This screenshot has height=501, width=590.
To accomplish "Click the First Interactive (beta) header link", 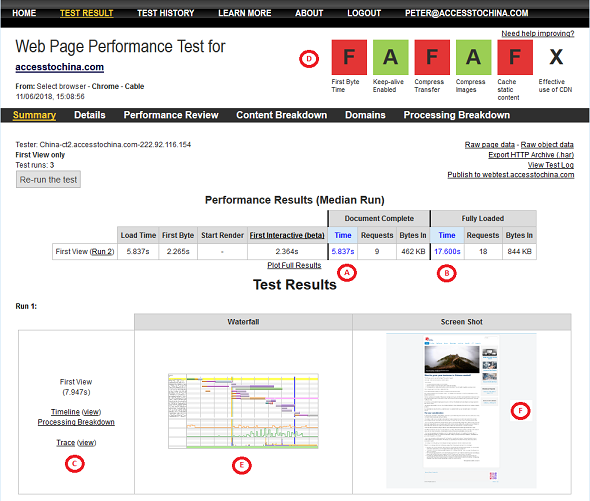I will point(287,235).
